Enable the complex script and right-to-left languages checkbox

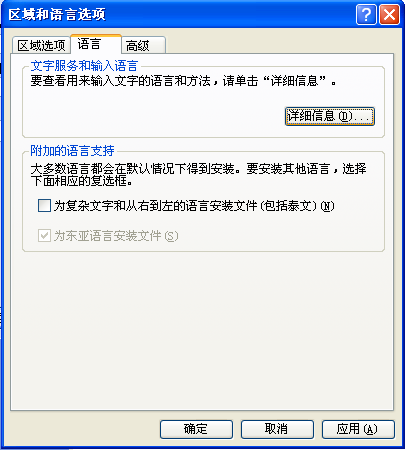click(x=44, y=206)
